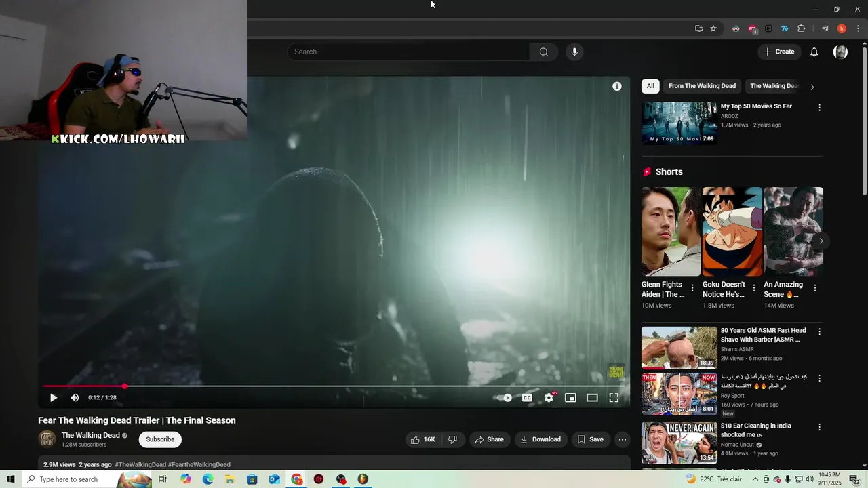Open Task View on taskbar
Viewport: 868px width, 488px height.
point(163,479)
